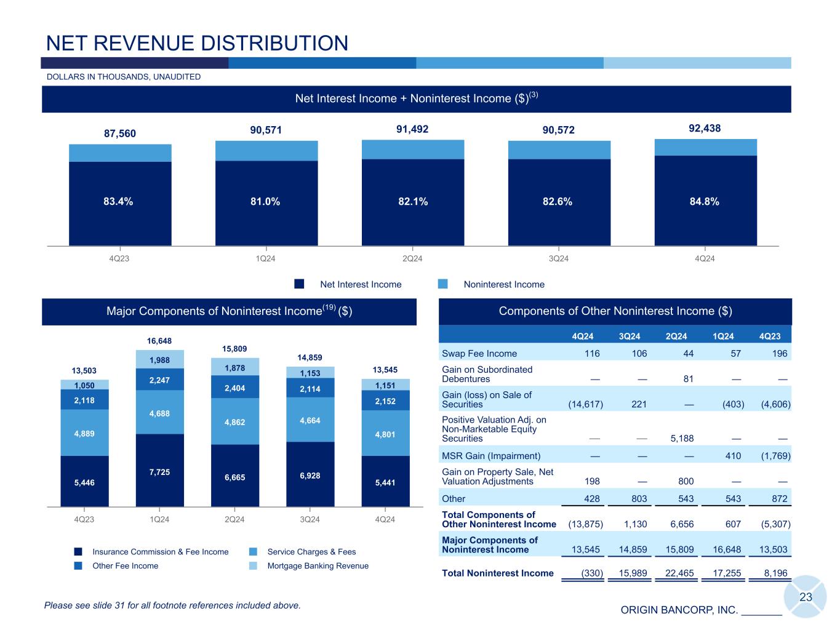The image size is (840, 630).
Task: Click the Net Interest Income legend square
Action: (299, 284)
